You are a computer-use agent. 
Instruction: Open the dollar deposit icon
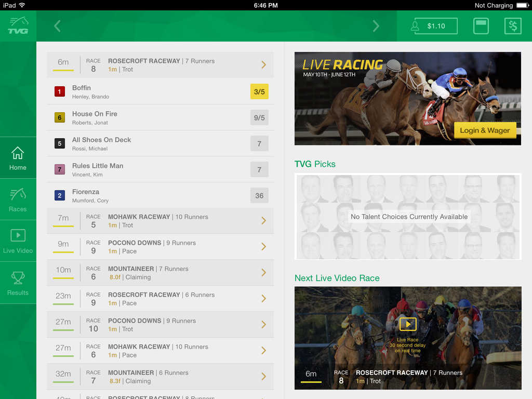(513, 26)
